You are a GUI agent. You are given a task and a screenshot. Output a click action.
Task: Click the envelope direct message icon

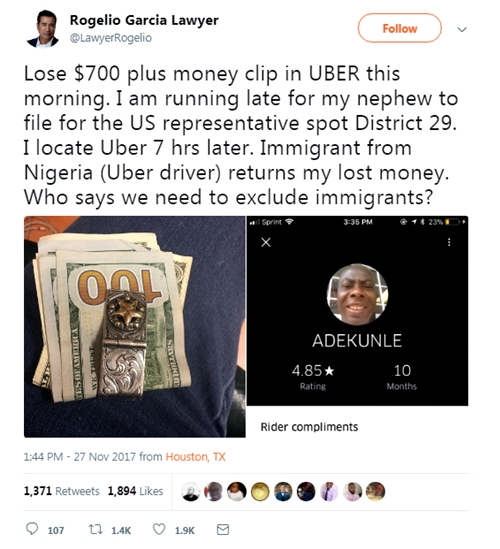[223, 529]
